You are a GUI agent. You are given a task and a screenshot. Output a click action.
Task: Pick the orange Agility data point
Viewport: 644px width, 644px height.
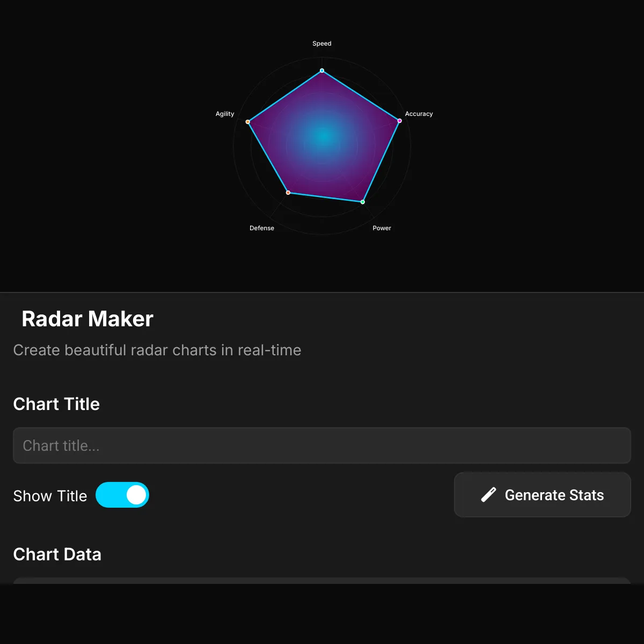(x=247, y=122)
